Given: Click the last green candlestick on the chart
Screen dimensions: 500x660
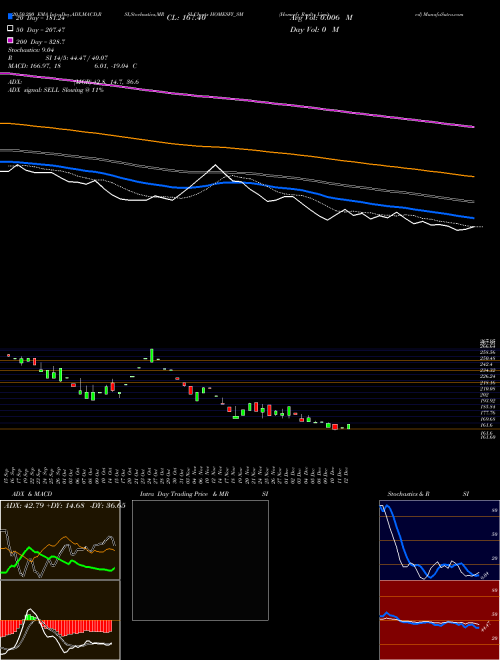Looking at the screenshot, I should (348, 426).
